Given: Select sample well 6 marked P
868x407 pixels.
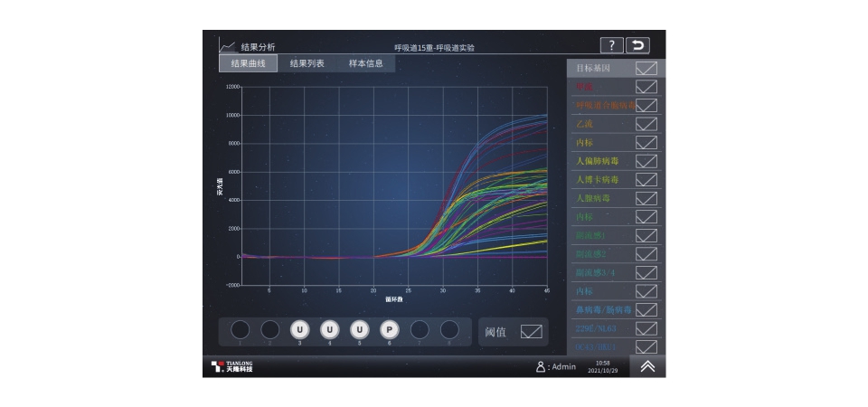Looking at the screenshot, I should [x=389, y=330].
